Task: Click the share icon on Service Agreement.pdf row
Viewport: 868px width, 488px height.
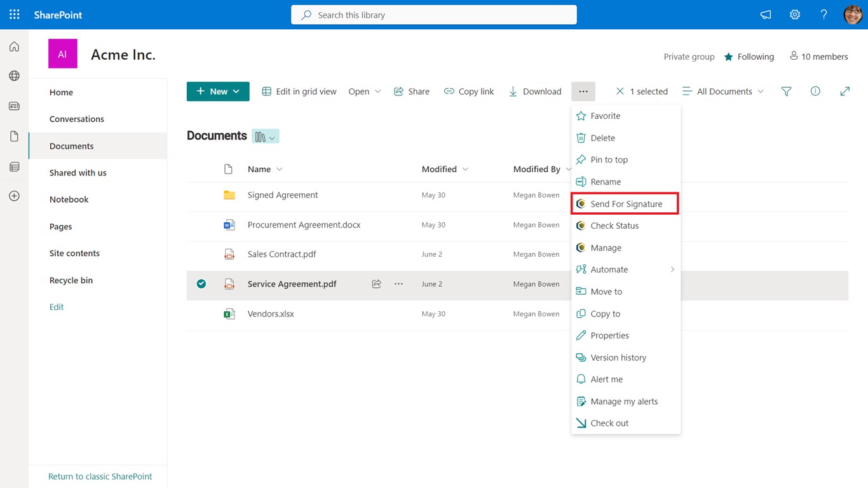Action: pos(377,284)
